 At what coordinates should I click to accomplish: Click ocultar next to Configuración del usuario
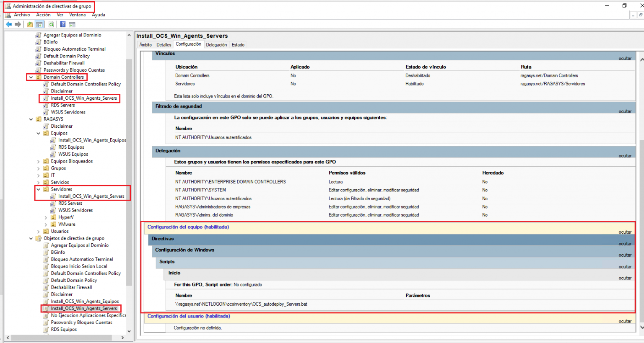(x=624, y=321)
